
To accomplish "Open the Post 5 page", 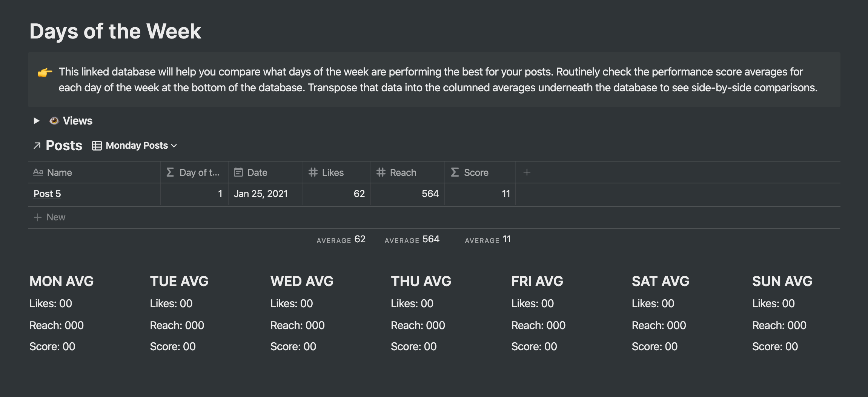I will tap(47, 194).
